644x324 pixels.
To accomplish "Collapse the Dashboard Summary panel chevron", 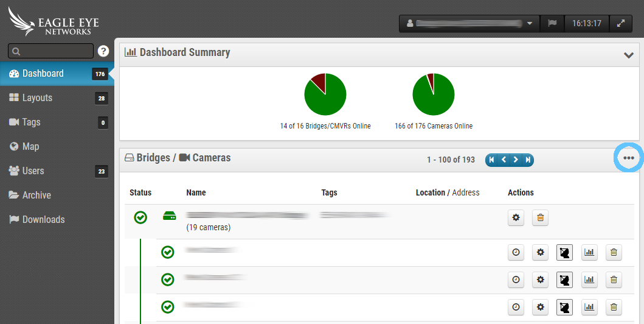I will click(x=629, y=55).
